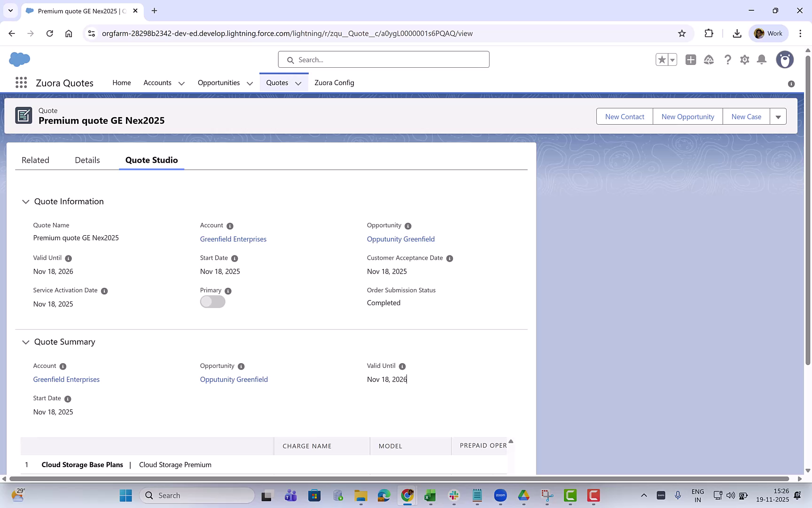Screen dimensions: 812x508
Task: Open the Salesforce Help menu
Action: point(728,60)
